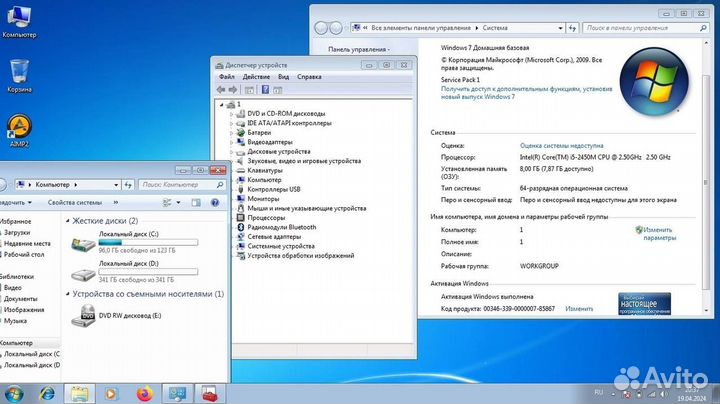
Task: Click Свойства системы in Explorer toolbar
Action: (75, 202)
